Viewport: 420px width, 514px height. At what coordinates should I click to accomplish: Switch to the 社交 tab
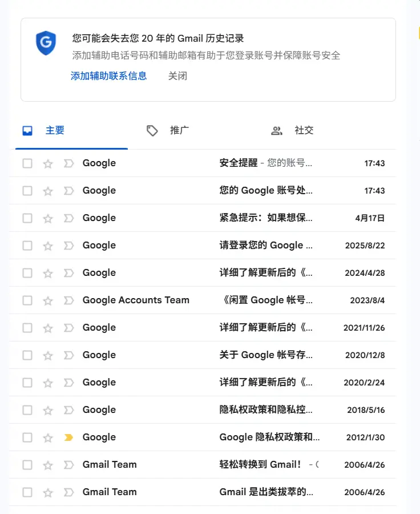(x=321, y=130)
